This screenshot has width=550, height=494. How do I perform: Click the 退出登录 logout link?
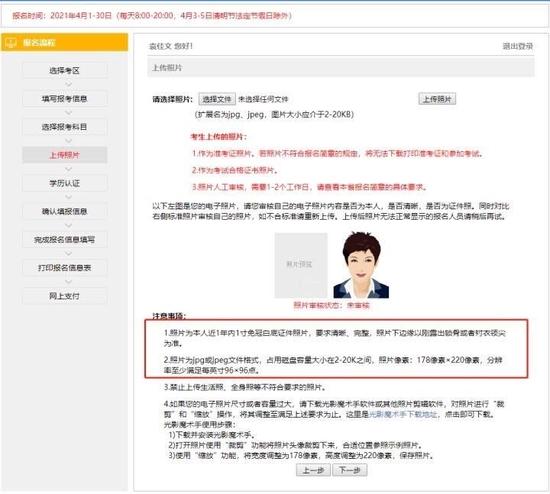[x=518, y=46]
